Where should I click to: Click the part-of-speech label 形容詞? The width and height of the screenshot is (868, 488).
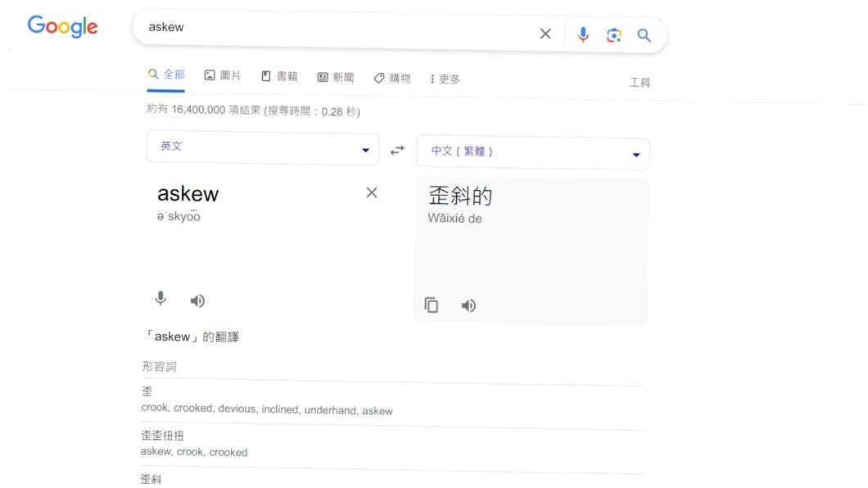click(x=160, y=366)
